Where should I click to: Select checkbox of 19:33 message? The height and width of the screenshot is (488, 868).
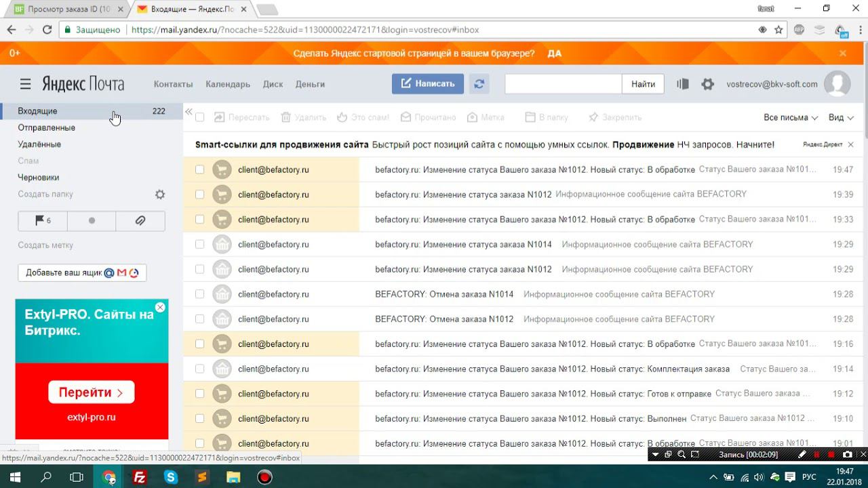199,220
